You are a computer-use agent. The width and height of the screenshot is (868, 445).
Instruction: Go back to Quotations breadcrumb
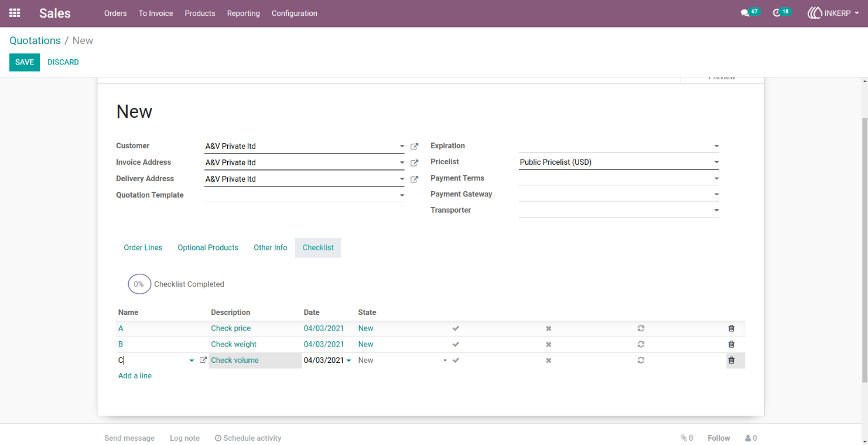(35, 40)
